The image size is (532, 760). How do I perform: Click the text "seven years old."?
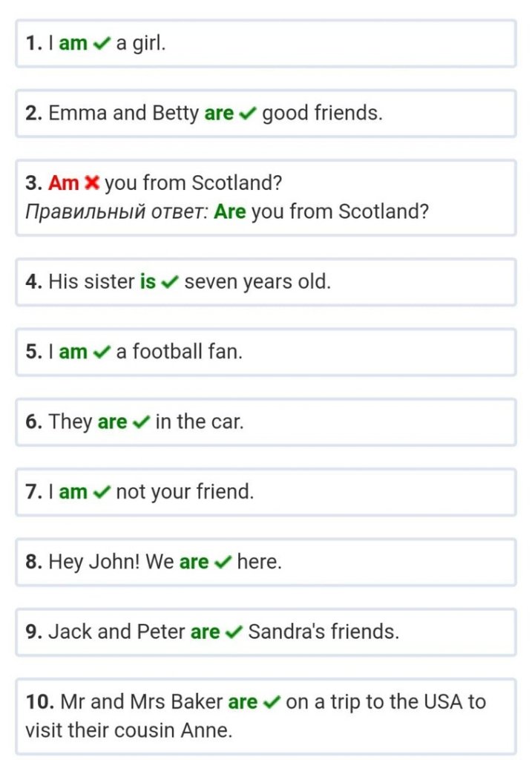tap(257, 282)
